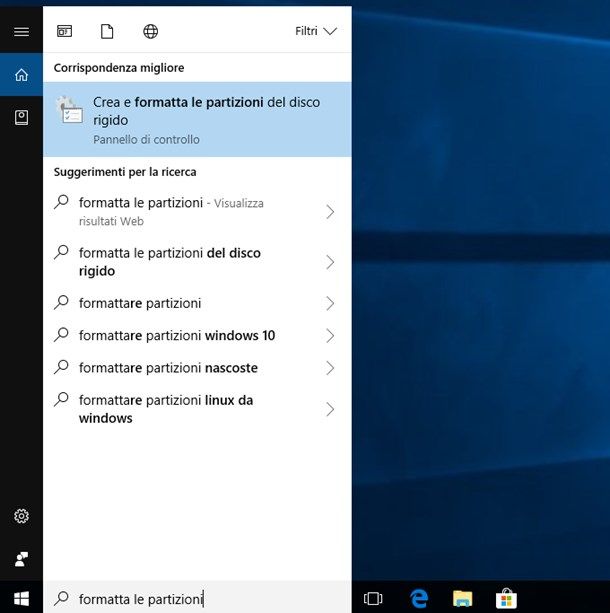Select suggestion formatta le partizioni Visualizza risultati Web

click(x=197, y=212)
